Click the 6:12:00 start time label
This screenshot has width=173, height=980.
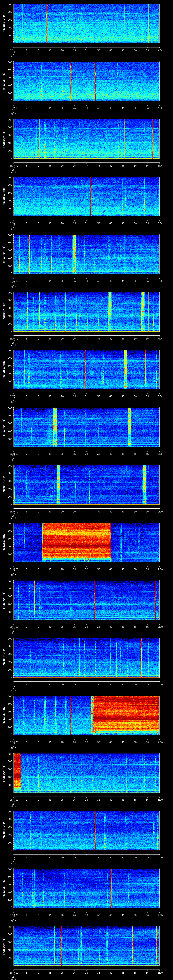(14, 684)
